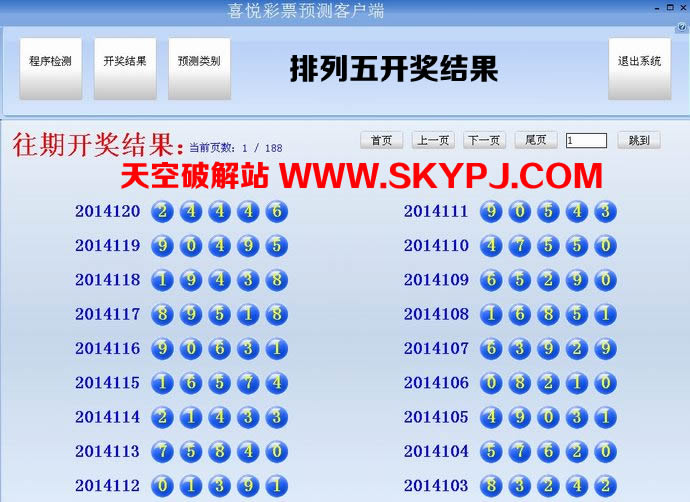Click the last ball in row 2014113
This screenshot has width=690, height=502.
(x=277, y=451)
